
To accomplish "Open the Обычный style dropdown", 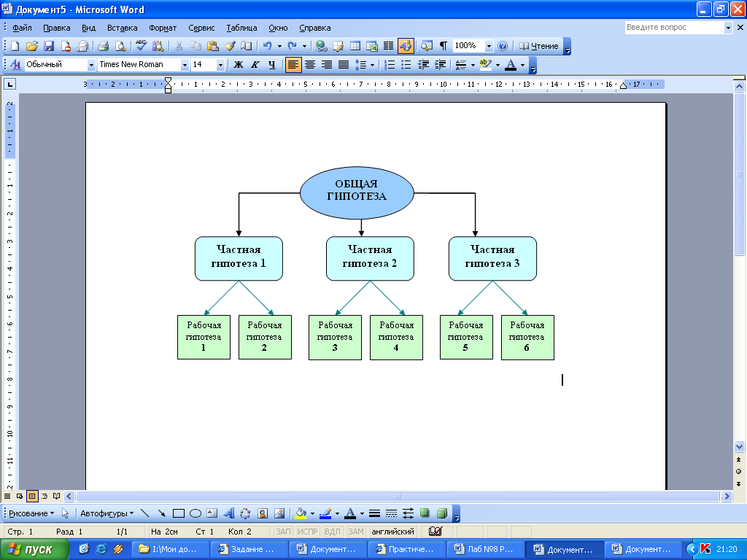I will pos(91,65).
